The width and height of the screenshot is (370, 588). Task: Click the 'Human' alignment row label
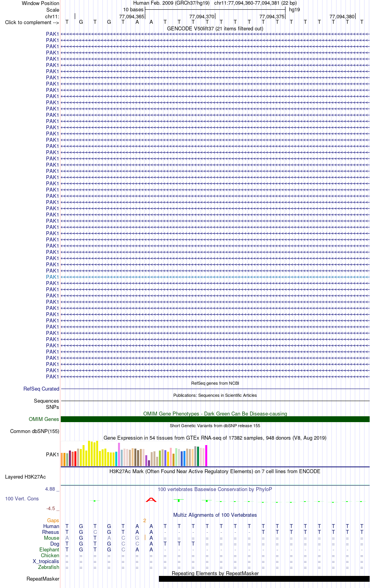(x=51, y=526)
